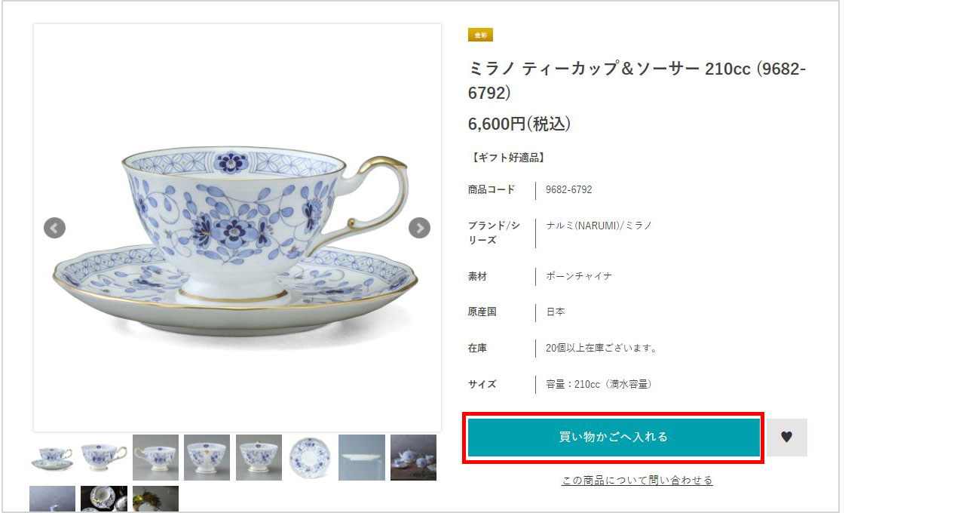Image resolution: width=980 pixels, height=513 pixels.
Task: Add item to favorites with heart icon
Action: pyautogui.click(x=787, y=437)
